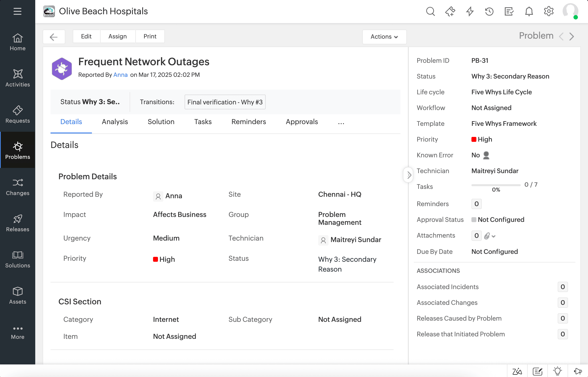View recent history using the clock icon
The width and height of the screenshot is (588, 377).
point(489,11)
